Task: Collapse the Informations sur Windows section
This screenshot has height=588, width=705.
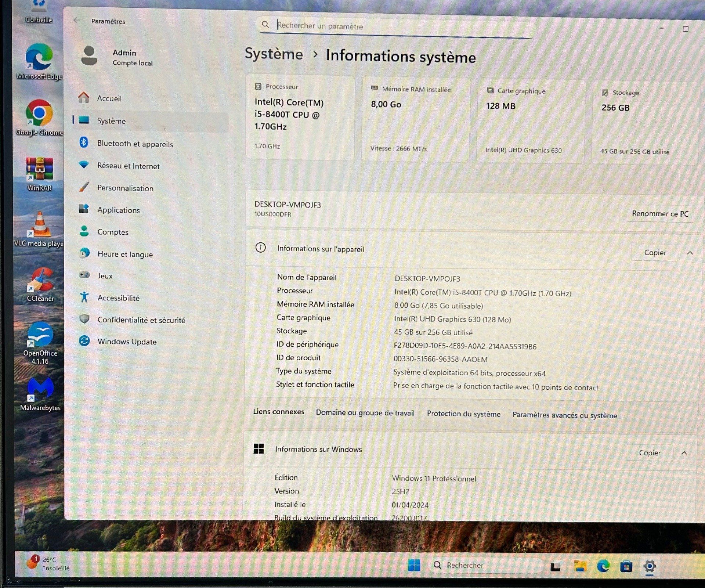Action: [x=684, y=453]
